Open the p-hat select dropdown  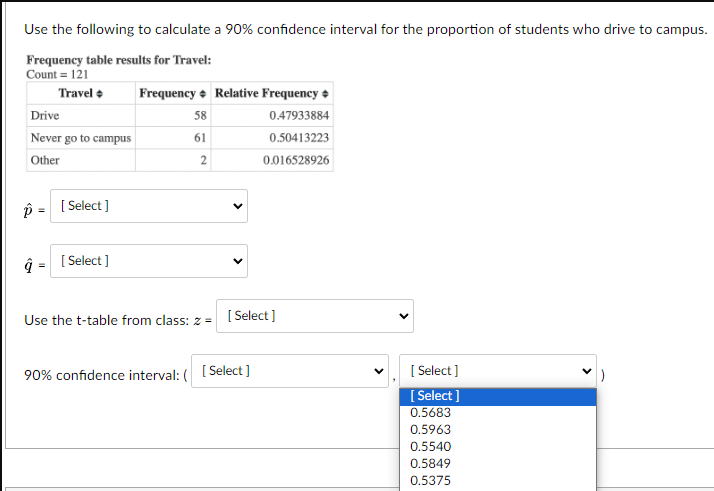151,206
